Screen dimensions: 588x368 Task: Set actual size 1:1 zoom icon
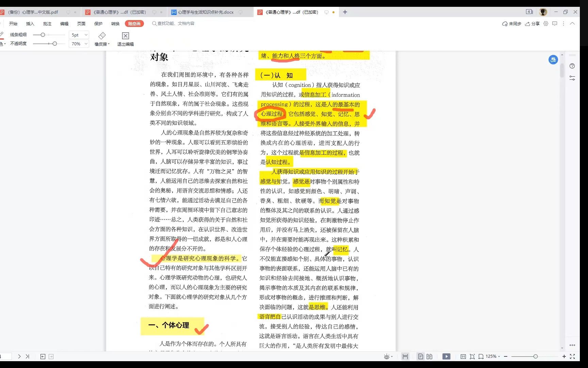click(x=463, y=356)
